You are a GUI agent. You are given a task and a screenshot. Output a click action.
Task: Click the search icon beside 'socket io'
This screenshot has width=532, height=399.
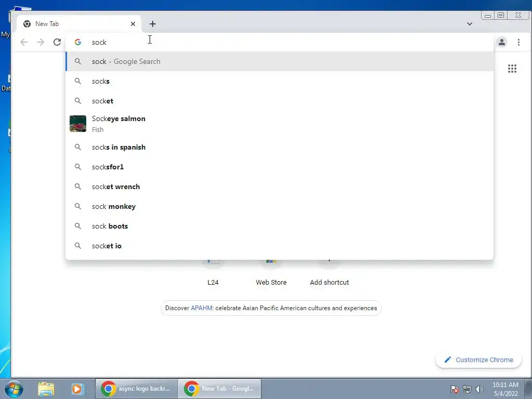78,246
